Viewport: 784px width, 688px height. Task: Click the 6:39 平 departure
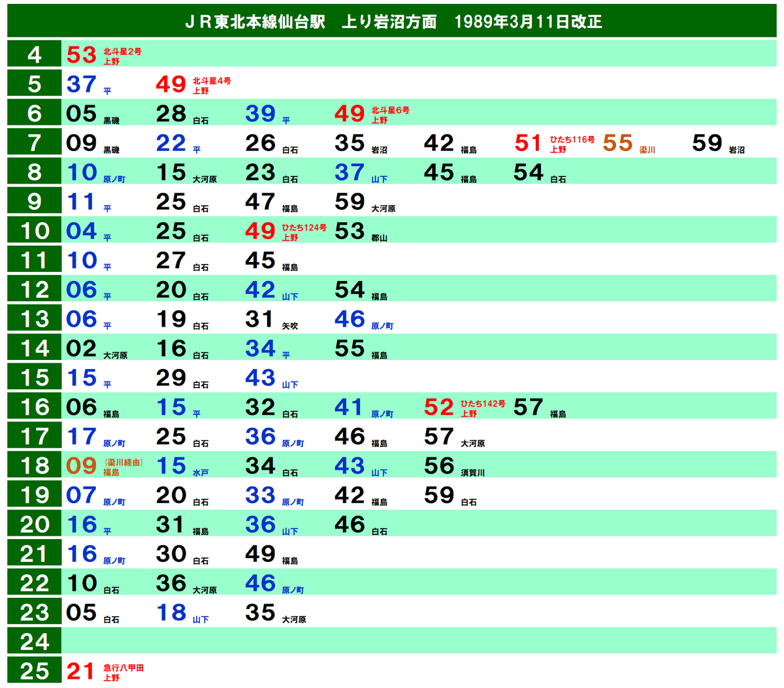[268, 114]
